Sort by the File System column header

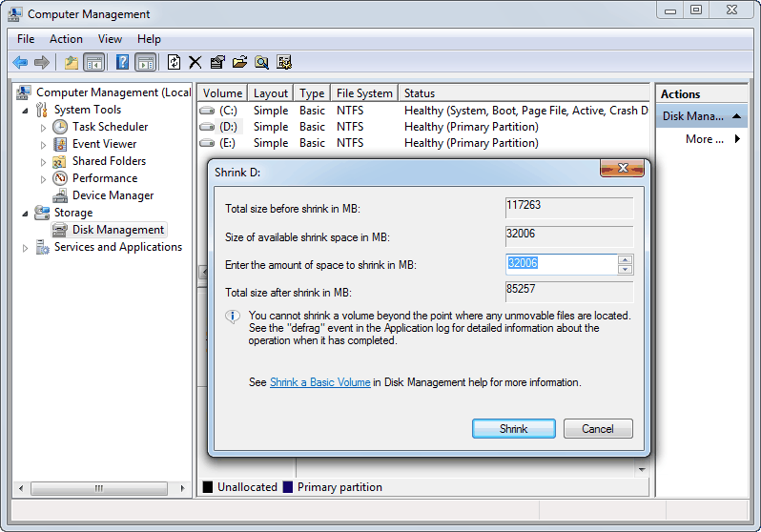pos(364,93)
